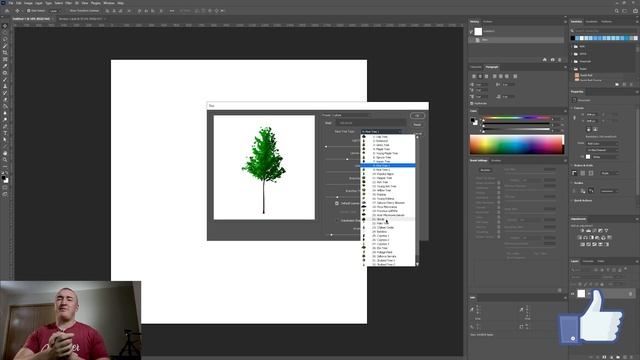Select the Clone Stamp tool

[5, 87]
